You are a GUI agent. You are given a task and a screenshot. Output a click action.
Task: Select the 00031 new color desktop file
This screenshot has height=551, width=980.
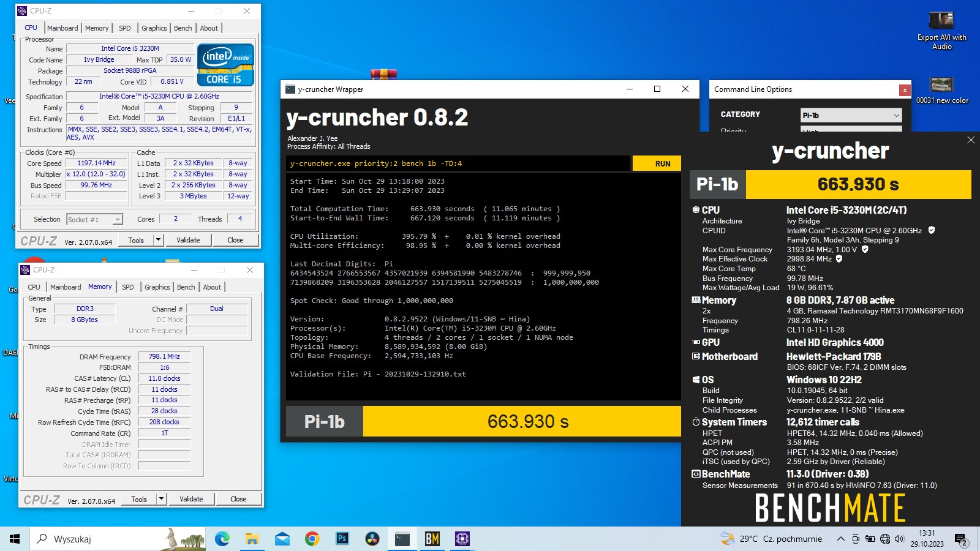click(x=942, y=91)
